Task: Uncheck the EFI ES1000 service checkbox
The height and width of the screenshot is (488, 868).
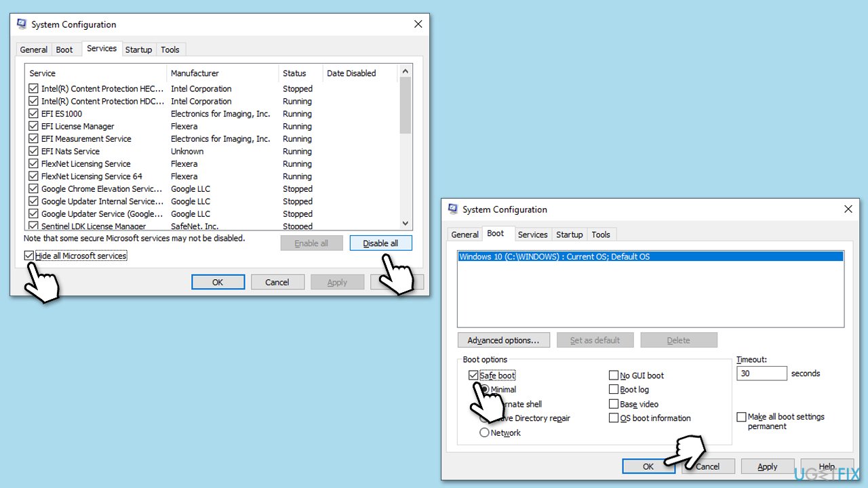Action: (34, 114)
